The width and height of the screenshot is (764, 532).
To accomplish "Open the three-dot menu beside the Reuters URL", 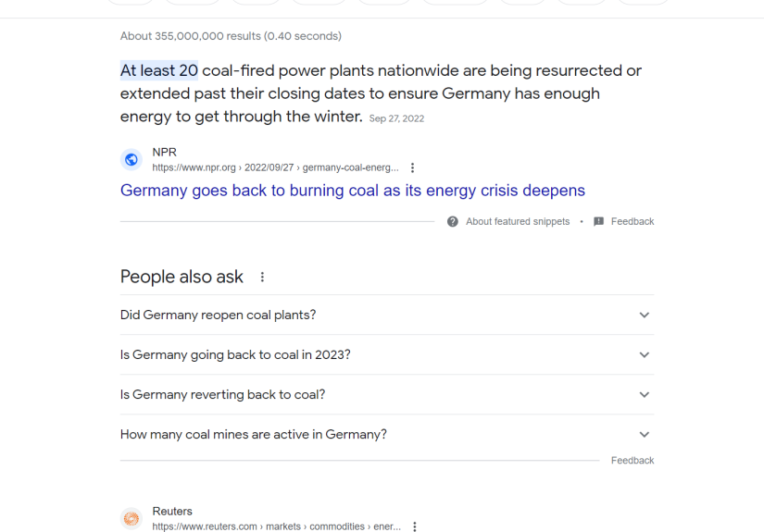I will click(415, 526).
